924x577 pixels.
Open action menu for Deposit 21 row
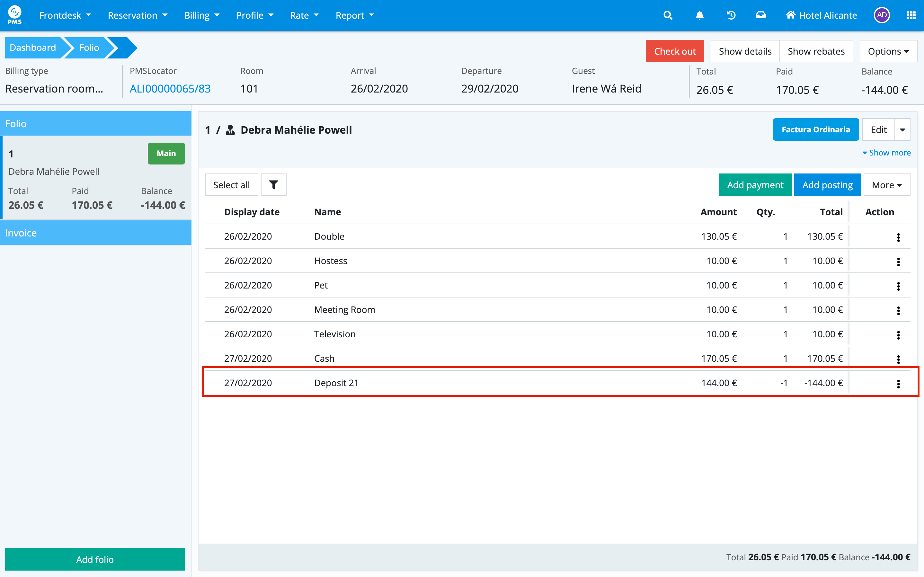pyautogui.click(x=898, y=384)
